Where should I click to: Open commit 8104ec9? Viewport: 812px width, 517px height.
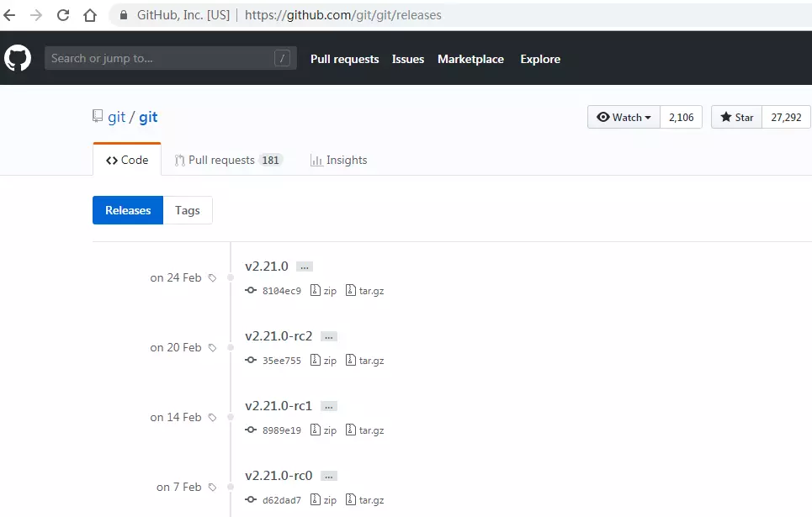pos(281,291)
